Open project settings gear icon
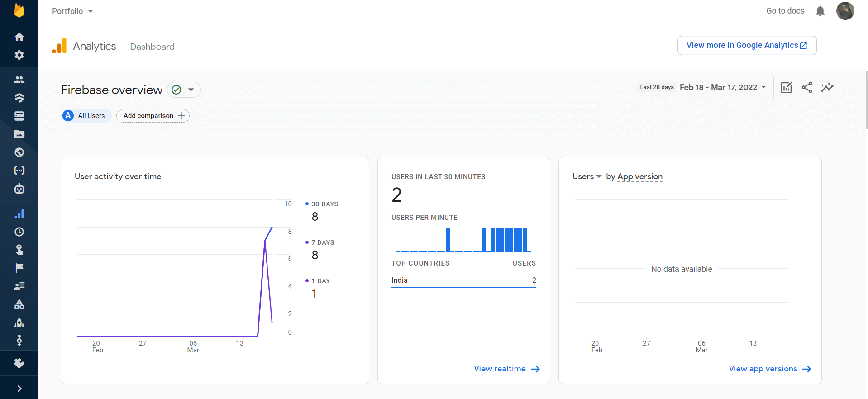The height and width of the screenshot is (399, 868). [19, 55]
